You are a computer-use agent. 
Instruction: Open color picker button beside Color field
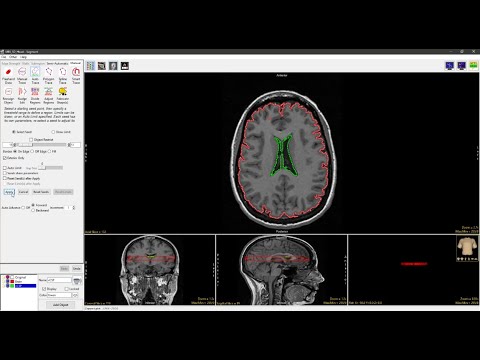(76, 295)
